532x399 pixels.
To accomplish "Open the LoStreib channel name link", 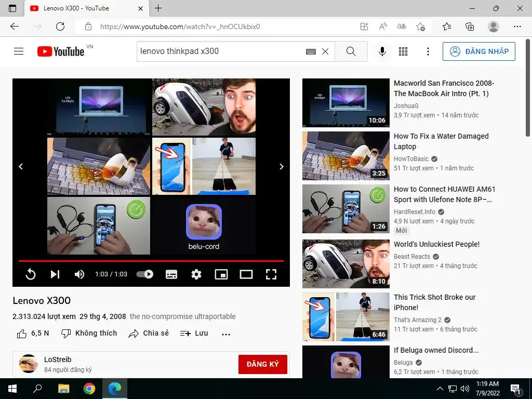I will tap(58, 360).
